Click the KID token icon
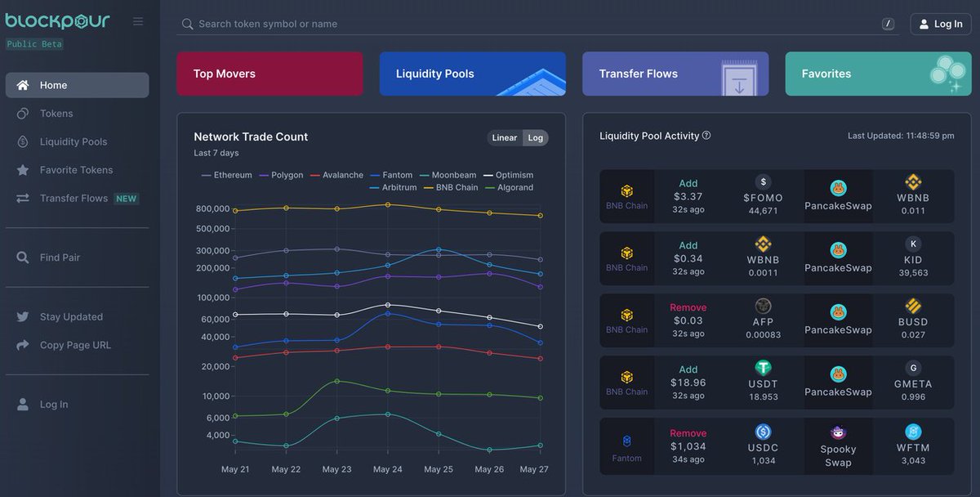Screen dimensions: 980x497 [913, 244]
